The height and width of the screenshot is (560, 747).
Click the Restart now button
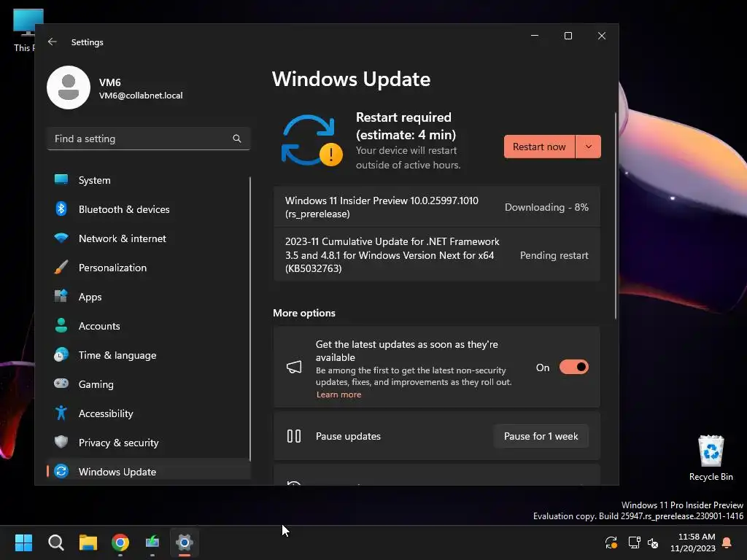(x=539, y=147)
